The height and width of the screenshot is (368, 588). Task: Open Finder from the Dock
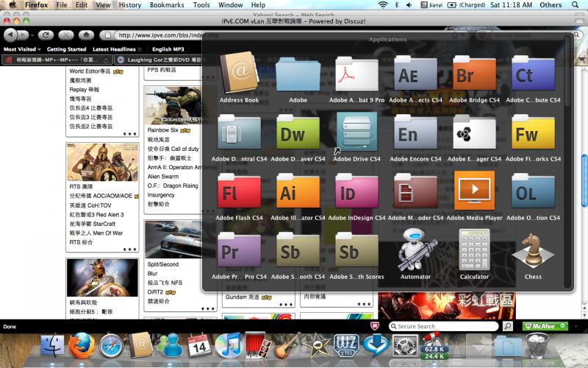[x=52, y=345]
